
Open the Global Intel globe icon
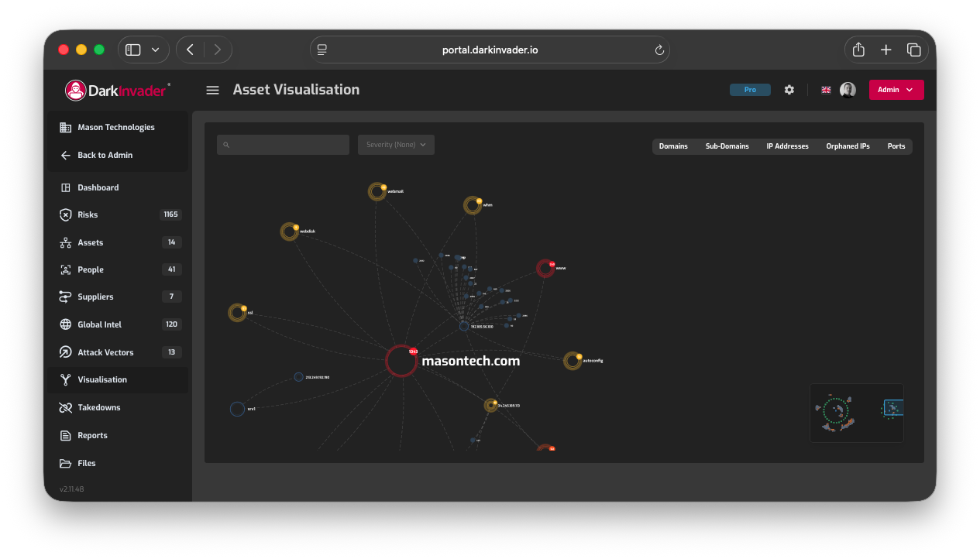(x=66, y=324)
